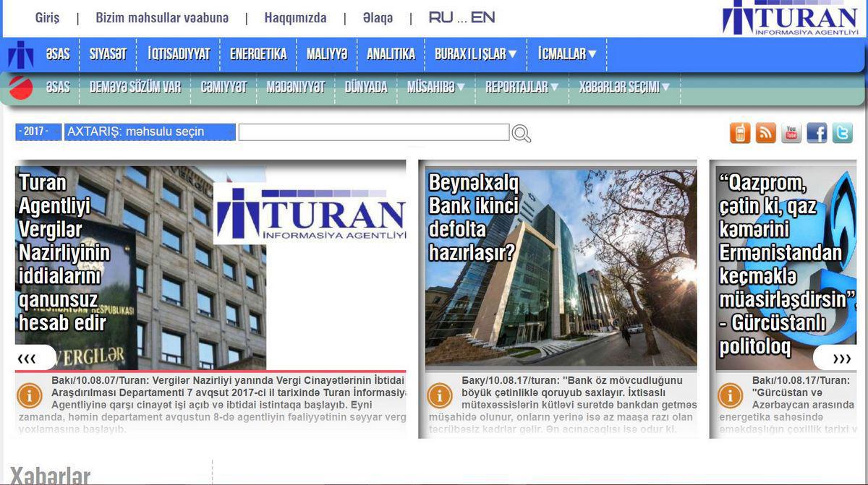Screen dimensions: 868x485
Task: Click the Giriş login link
Action: click(x=47, y=18)
